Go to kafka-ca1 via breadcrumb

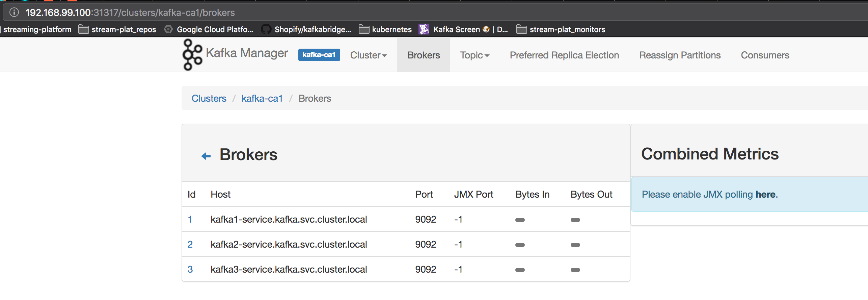point(262,98)
